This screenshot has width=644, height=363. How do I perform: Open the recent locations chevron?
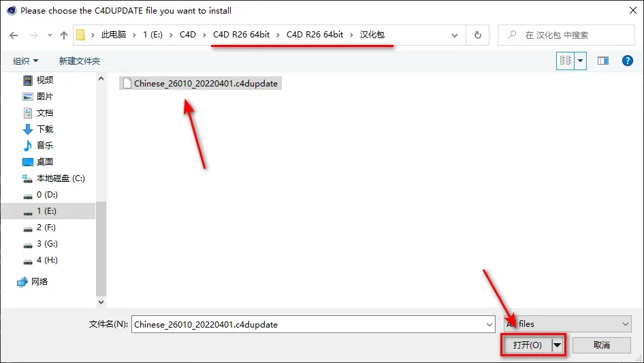[50, 35]
